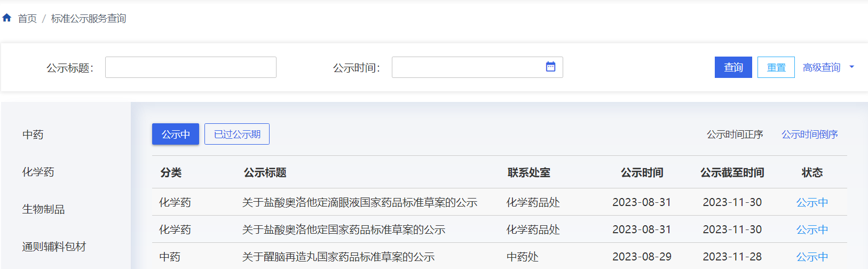Open the calendar date picker icon

coord(550,67)
